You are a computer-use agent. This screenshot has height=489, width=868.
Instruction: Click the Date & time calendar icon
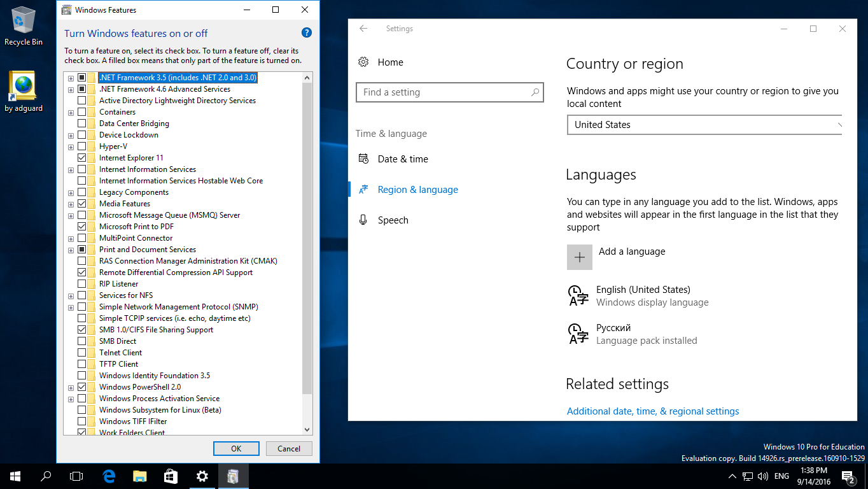click(363, 159)
